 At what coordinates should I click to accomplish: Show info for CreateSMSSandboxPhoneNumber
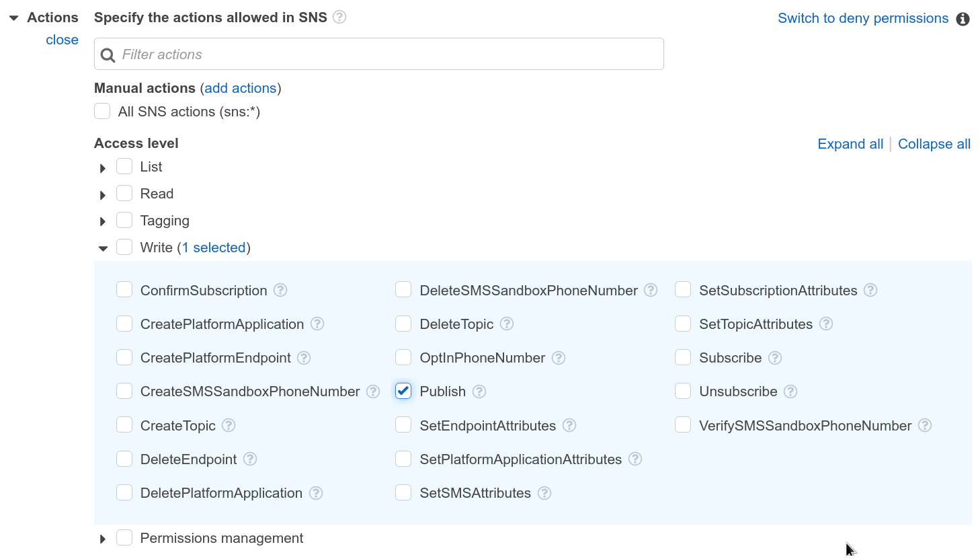click(x=373, y=392)
